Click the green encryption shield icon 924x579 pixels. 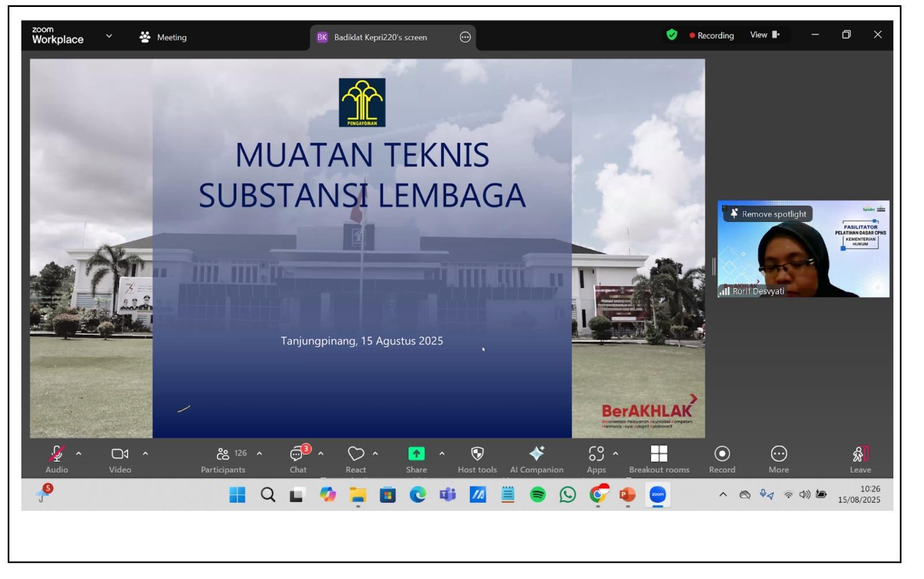(x=672, y=35)
